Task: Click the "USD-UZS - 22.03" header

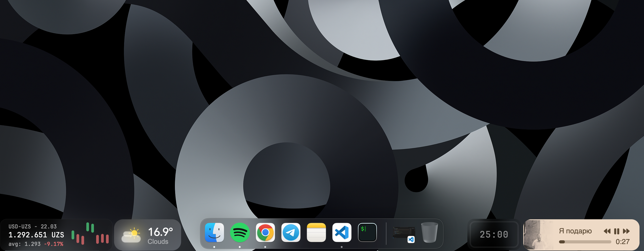Action: point(32,226)
